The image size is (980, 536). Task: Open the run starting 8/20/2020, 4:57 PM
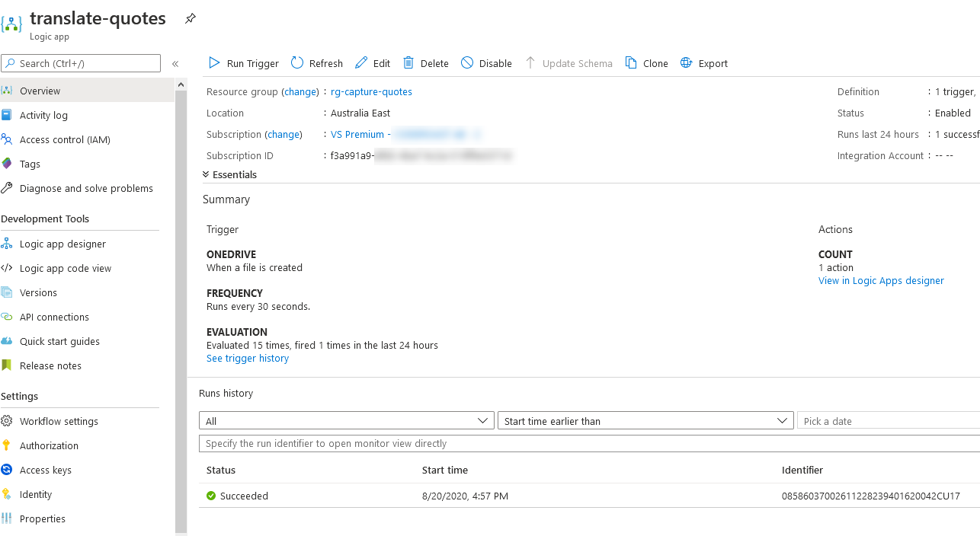point(589,496)
